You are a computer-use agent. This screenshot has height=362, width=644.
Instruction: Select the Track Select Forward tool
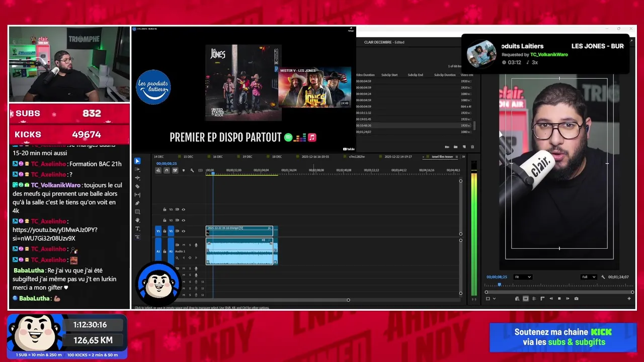(x=138, y=169)
